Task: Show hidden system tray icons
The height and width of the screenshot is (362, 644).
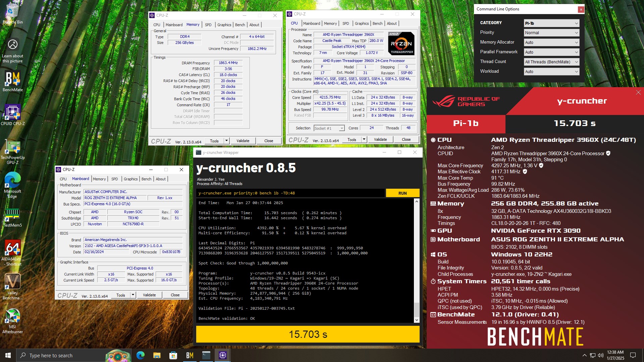Action: click(x=584, y=355)
